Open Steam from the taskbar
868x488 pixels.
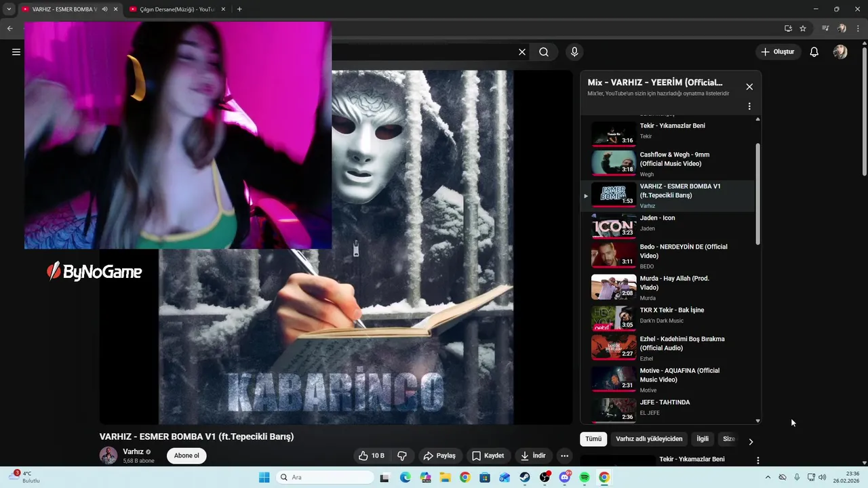[525, 477]
